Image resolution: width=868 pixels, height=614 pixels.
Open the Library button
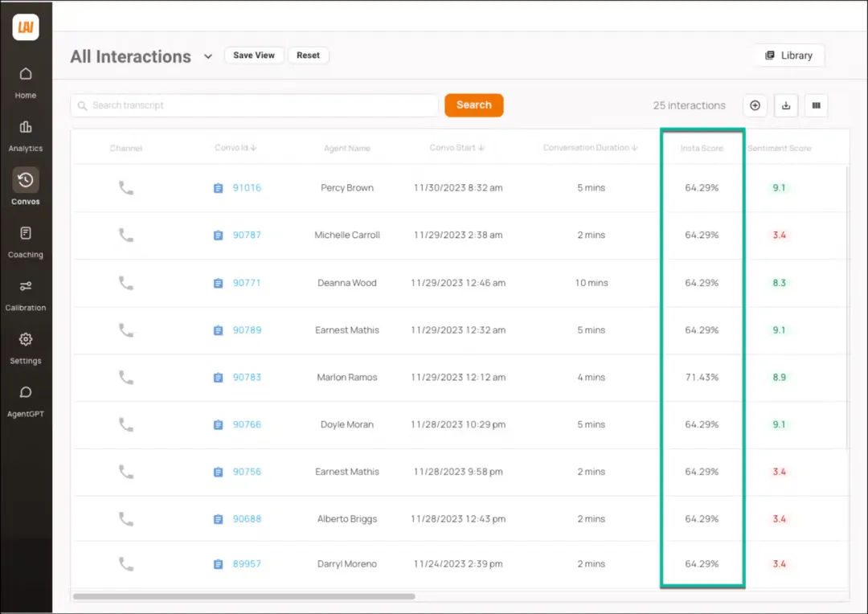pyautogui.click(x=789, y=55)
